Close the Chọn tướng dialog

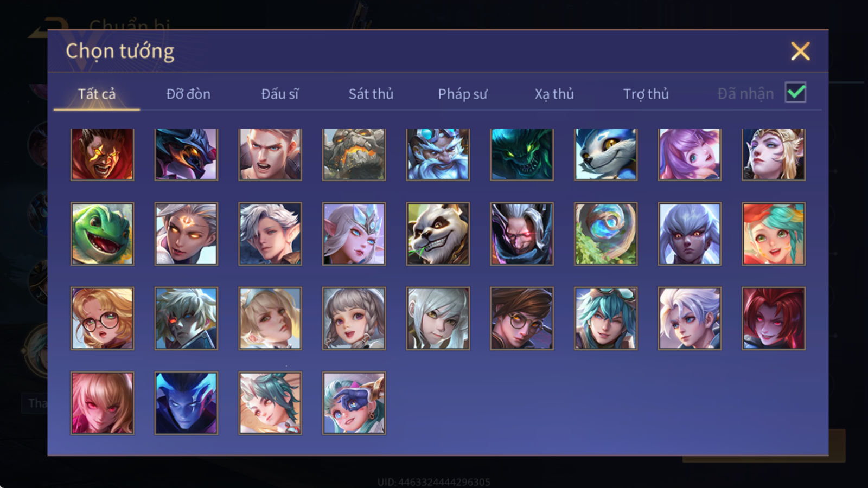point(800,51)
